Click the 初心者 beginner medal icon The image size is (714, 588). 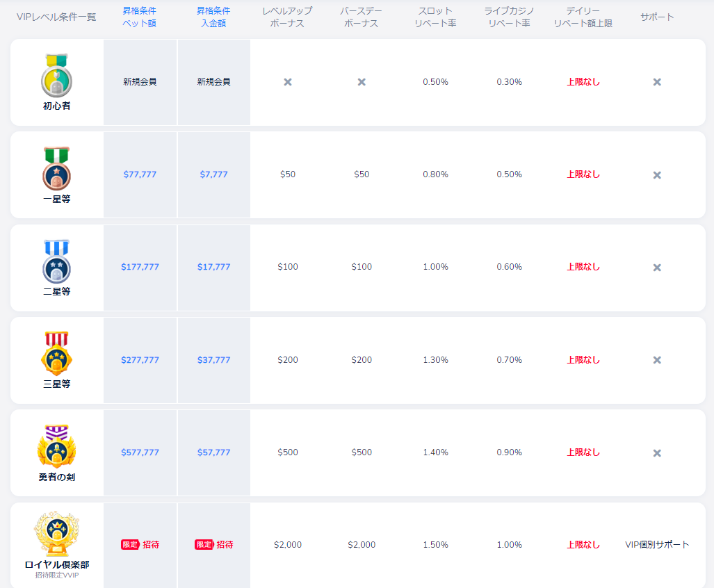[x=56, y=75]
